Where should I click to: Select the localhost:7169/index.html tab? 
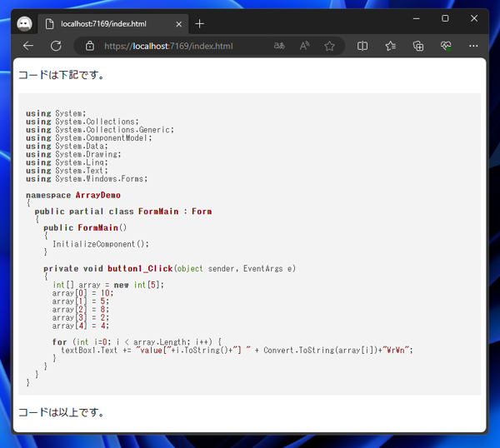pos(113,24)
